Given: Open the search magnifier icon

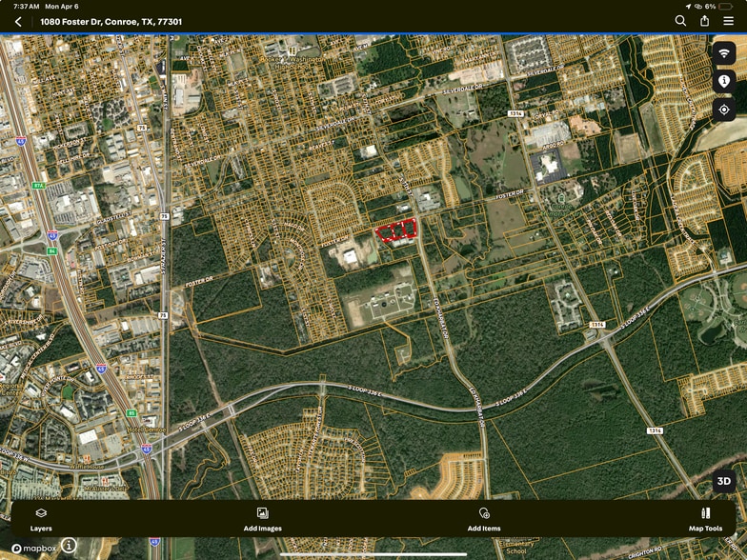Looking at the screenshot, I should coord(680,21).
